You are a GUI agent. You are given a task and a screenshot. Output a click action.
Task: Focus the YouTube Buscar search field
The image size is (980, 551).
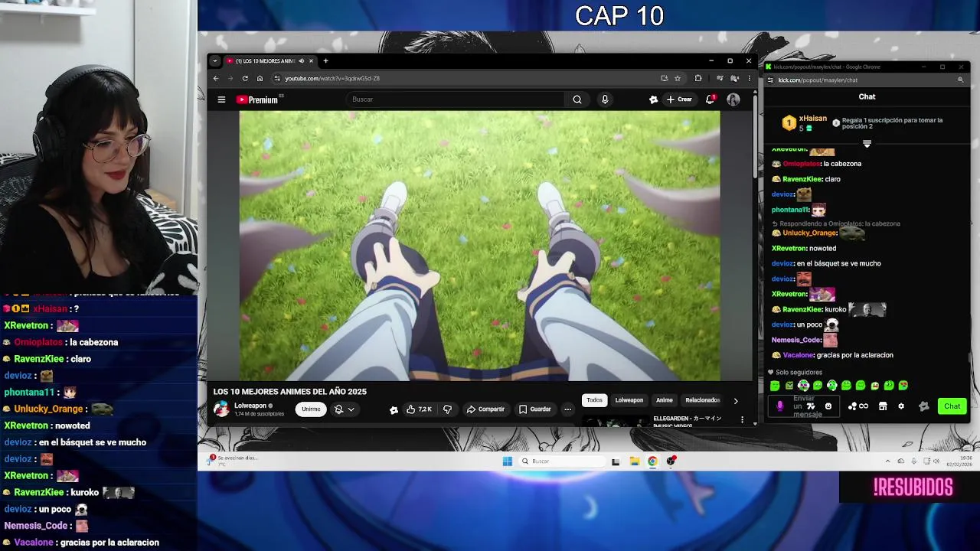pyautogui.click(x=456, y=99)
